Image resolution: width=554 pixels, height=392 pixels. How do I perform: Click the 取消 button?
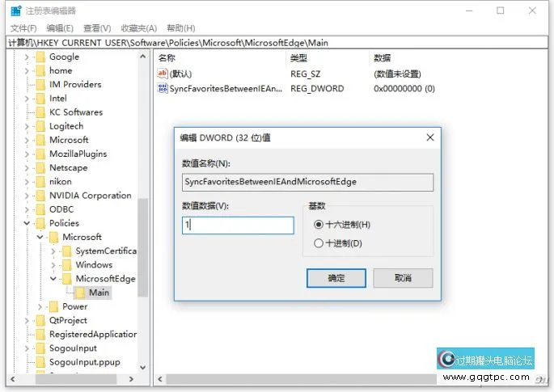403,277
